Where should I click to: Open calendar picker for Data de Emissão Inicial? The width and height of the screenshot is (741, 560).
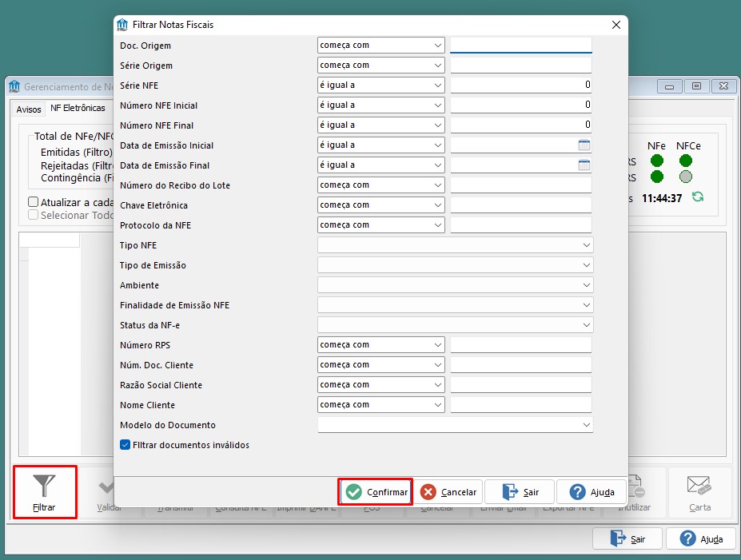(x=584, y=145)
